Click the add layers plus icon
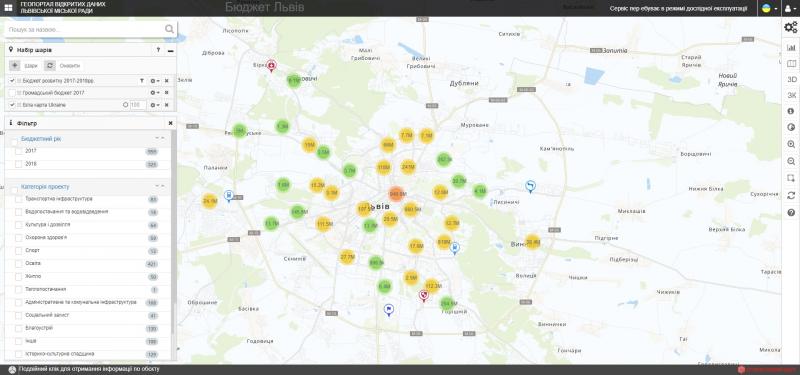 click(x=15, y=65)
